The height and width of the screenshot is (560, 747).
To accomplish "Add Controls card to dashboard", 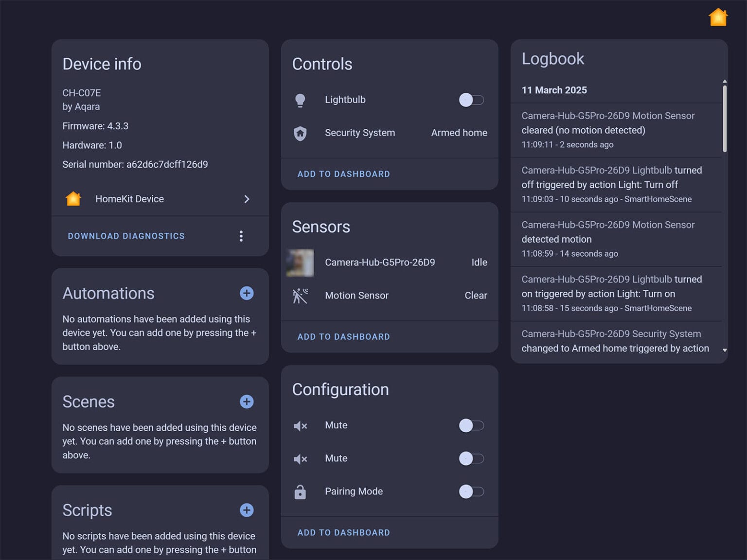I will (x=343, y=174).
